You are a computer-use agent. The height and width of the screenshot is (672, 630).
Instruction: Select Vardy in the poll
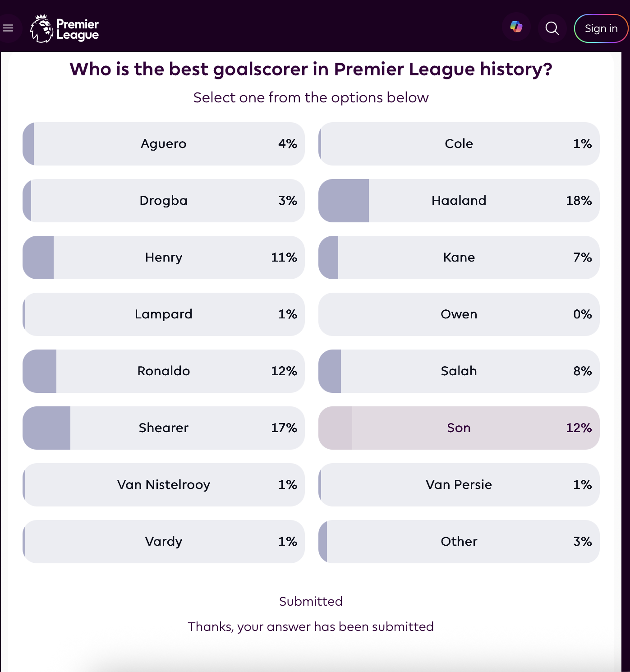[164, 542]
